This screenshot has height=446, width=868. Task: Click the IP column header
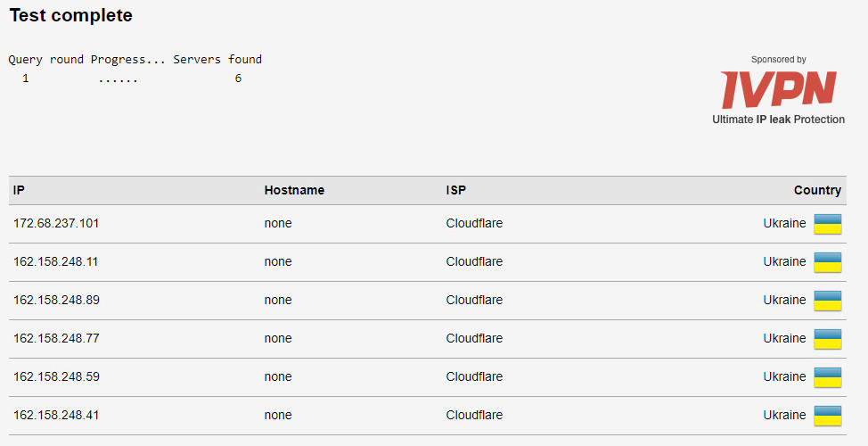(19, 190)
